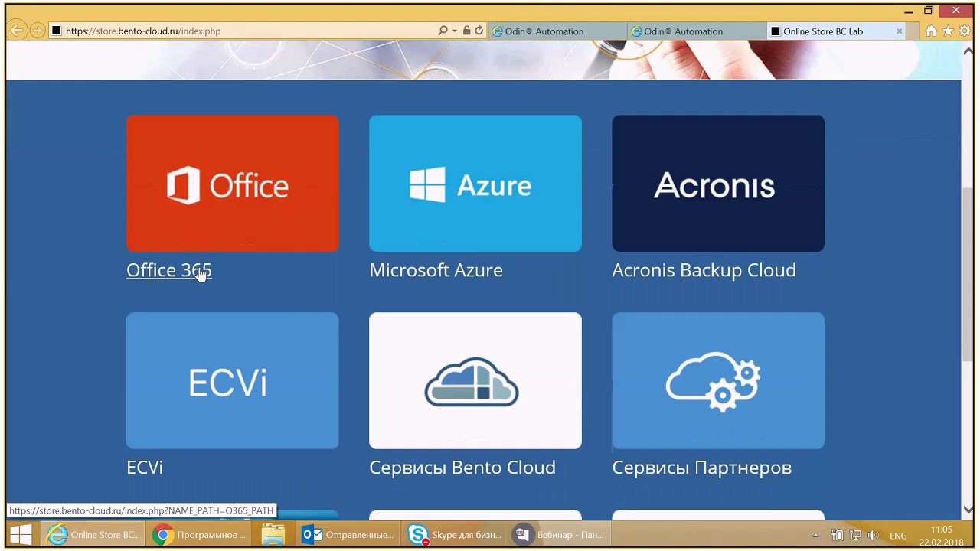This screenshot has width=980, height=551.
Task: Go back with the browser back arrow
Action: [17, 31]
